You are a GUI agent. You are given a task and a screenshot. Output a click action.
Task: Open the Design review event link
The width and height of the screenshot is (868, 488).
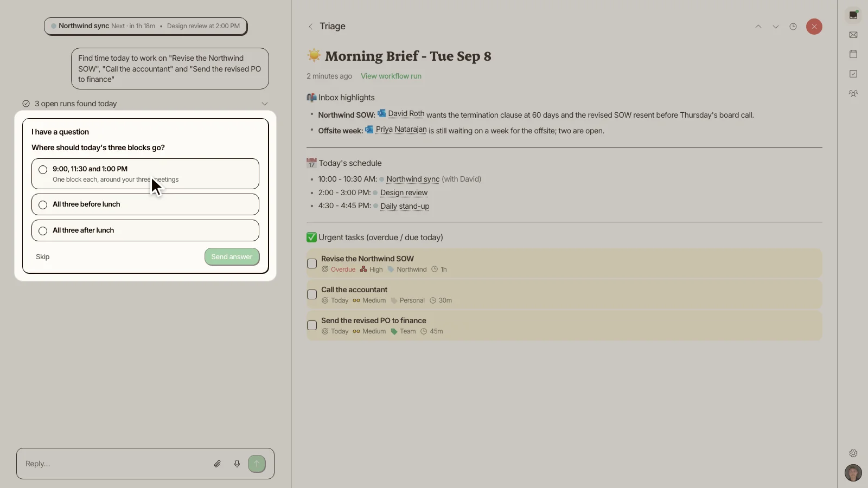[x=404, y=192]
